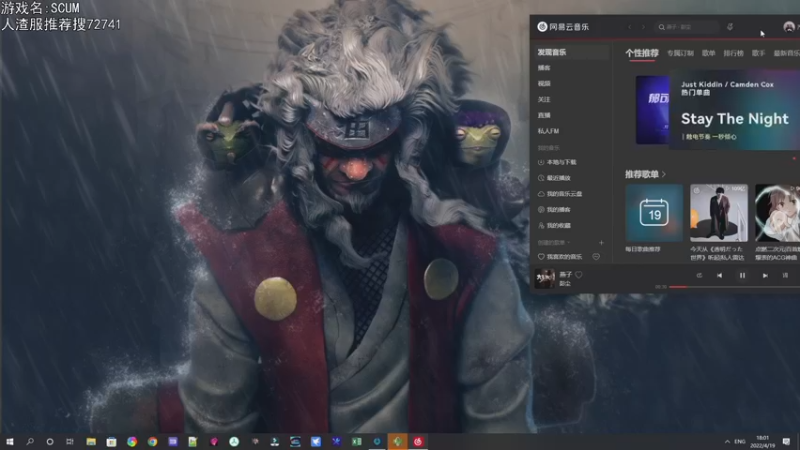
Task: Click the purple banner card on the left
Action: point(652,110)
